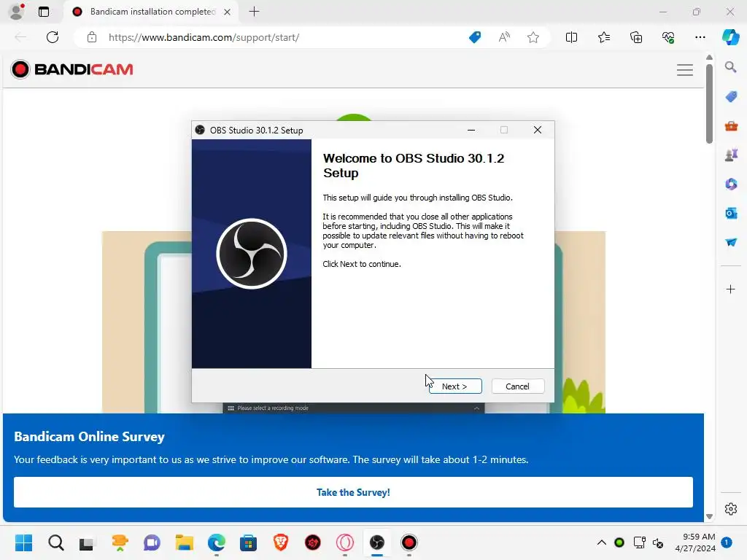Open sidebar Drop paper plane icon
Screen dimensions: 747x560
click(731, 242)
